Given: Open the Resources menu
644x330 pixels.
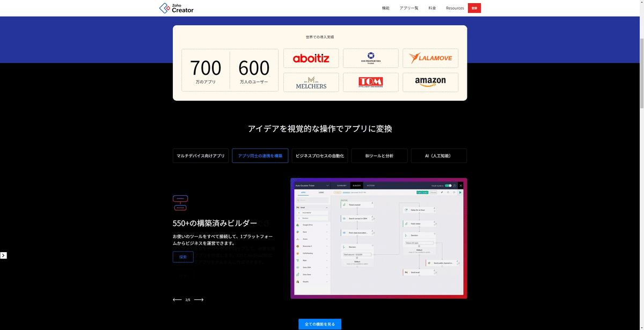Looking at the screenshot, I should (455, 8).
